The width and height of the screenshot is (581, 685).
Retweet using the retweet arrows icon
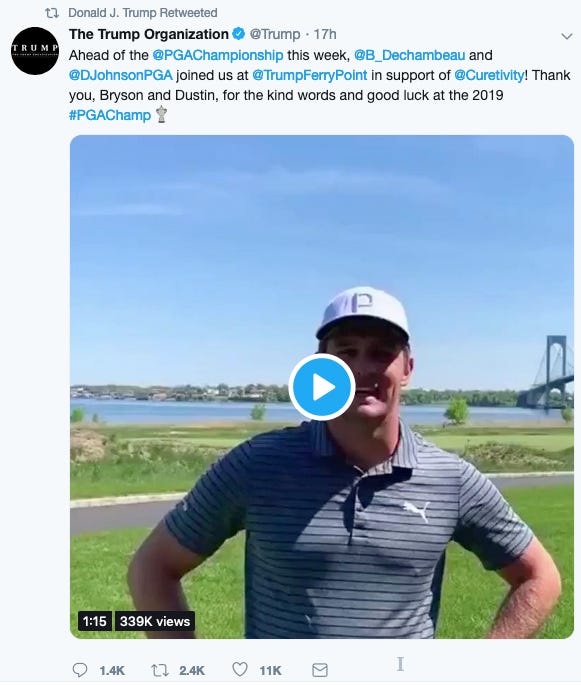click(x=159, y=670)
